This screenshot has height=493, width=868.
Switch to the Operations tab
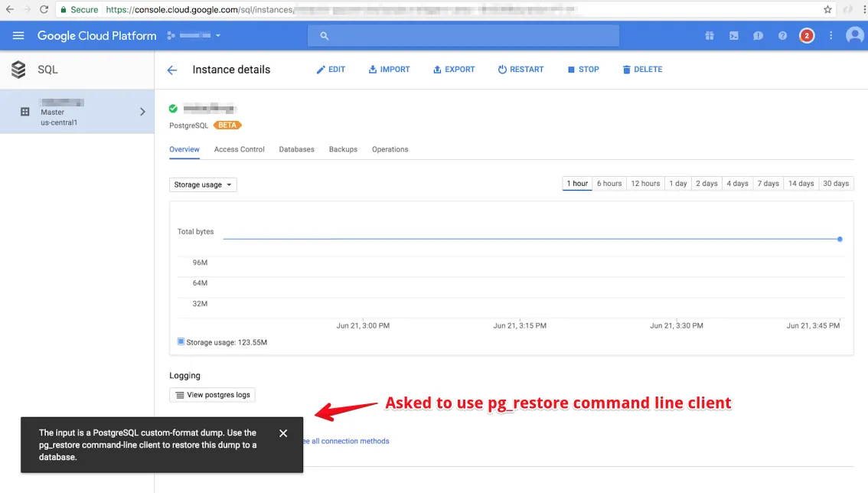(x=390, y=149)
